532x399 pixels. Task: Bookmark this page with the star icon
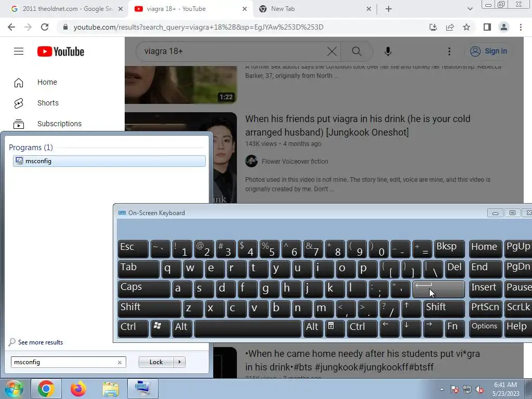pos(467,27)
